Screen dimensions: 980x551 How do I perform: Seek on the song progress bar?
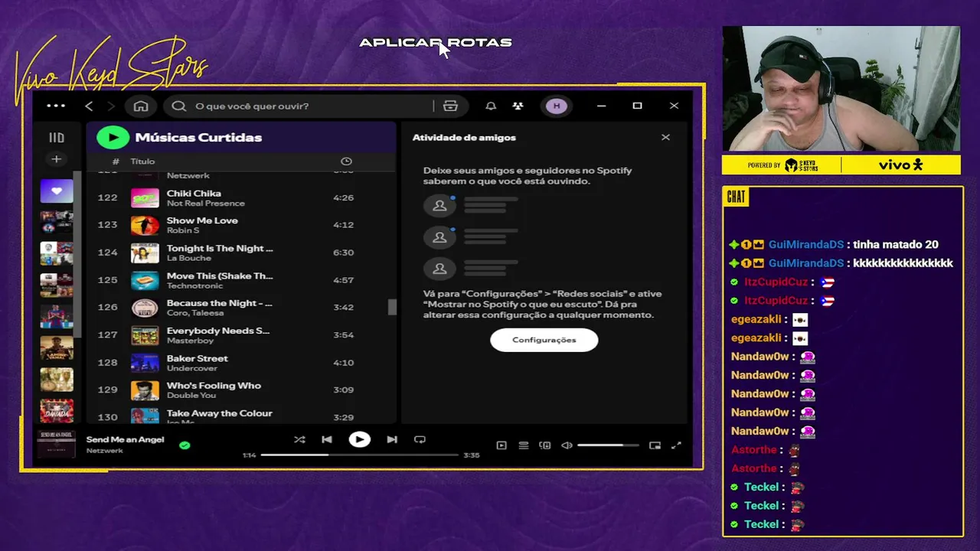[x=360, y=455]
